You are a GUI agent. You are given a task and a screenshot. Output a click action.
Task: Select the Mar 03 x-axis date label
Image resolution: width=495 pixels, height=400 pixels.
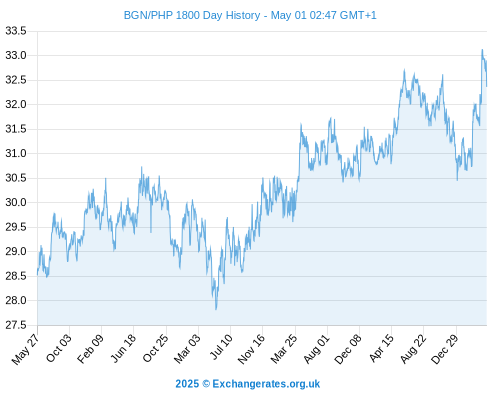tap(187, 349)
